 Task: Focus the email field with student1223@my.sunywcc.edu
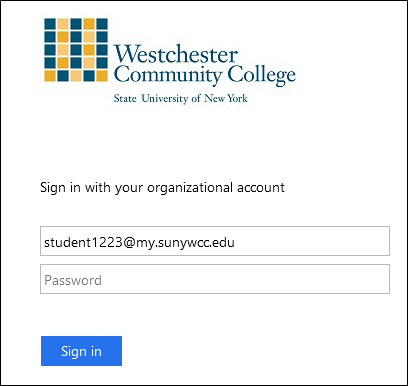tap(215, 241)
